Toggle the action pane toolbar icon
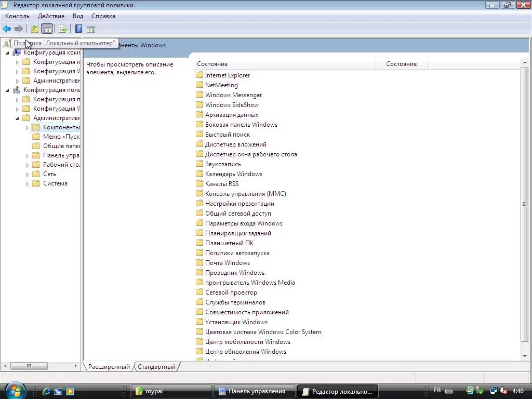The width and height of the screenshot is (532, 399). (x=91, y=29)
